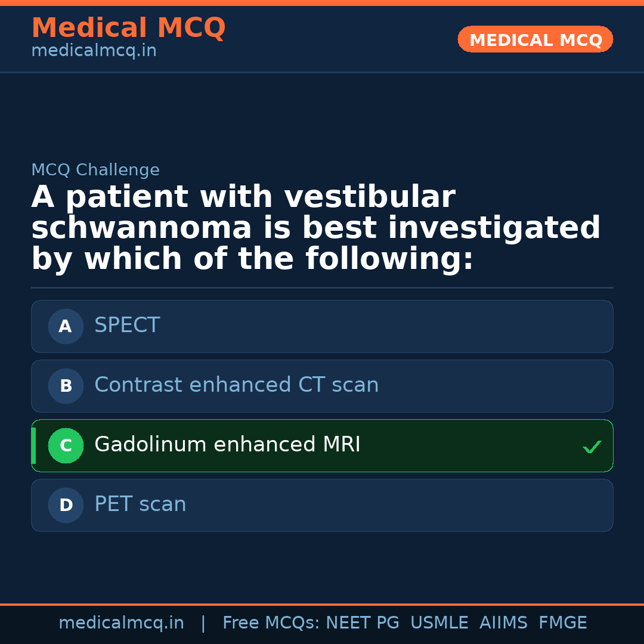The image size is (644, 644).
Task: Select the letter B option circle
Action: click(66, 386)
